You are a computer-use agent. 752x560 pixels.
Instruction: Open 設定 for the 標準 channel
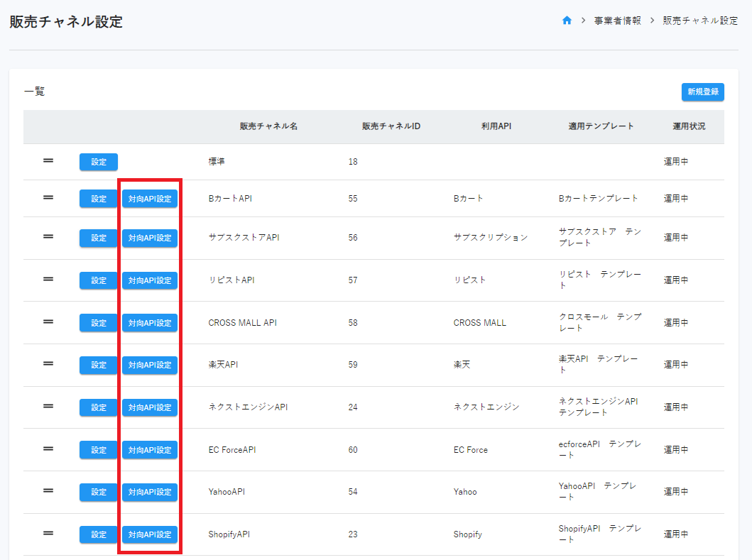click(x=98, y=162)
